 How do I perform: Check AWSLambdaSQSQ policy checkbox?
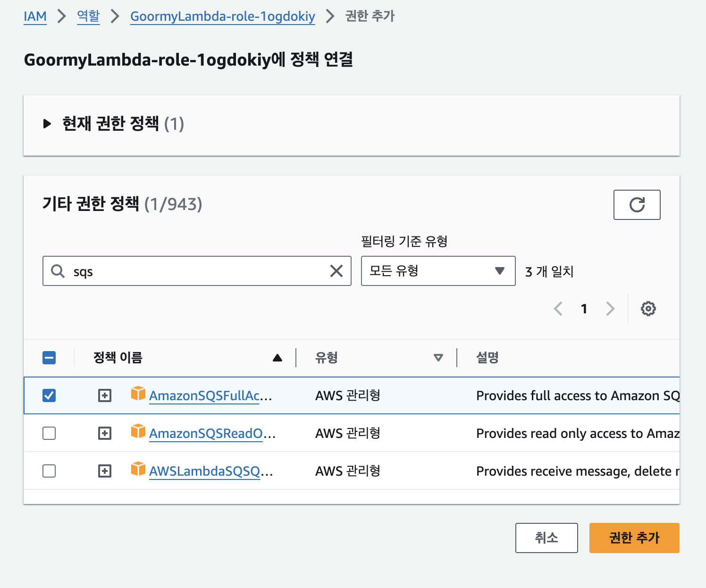49,471
